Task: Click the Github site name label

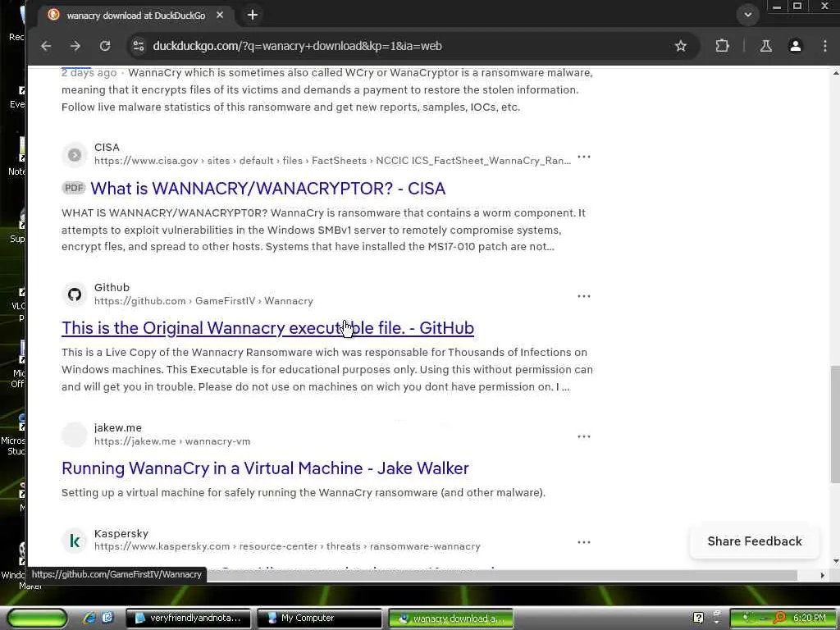Action: [112, 288]
